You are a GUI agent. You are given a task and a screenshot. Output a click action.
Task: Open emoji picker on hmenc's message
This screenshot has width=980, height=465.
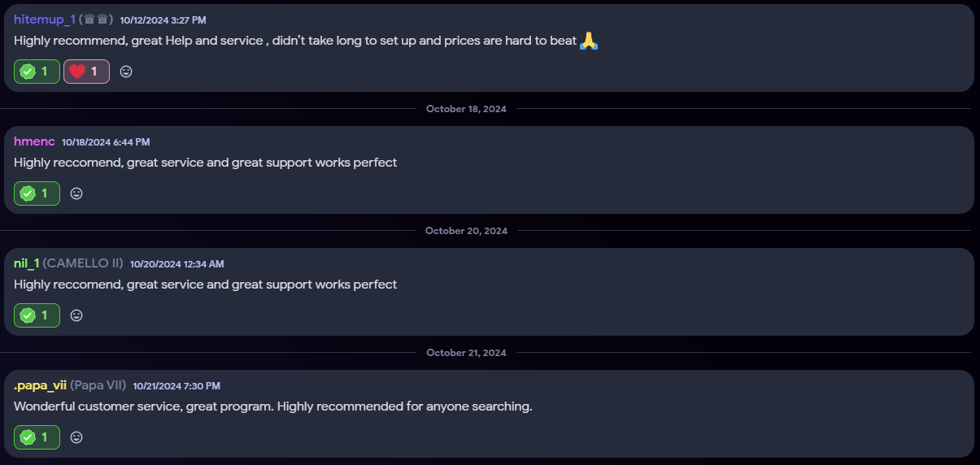(76, 193)
